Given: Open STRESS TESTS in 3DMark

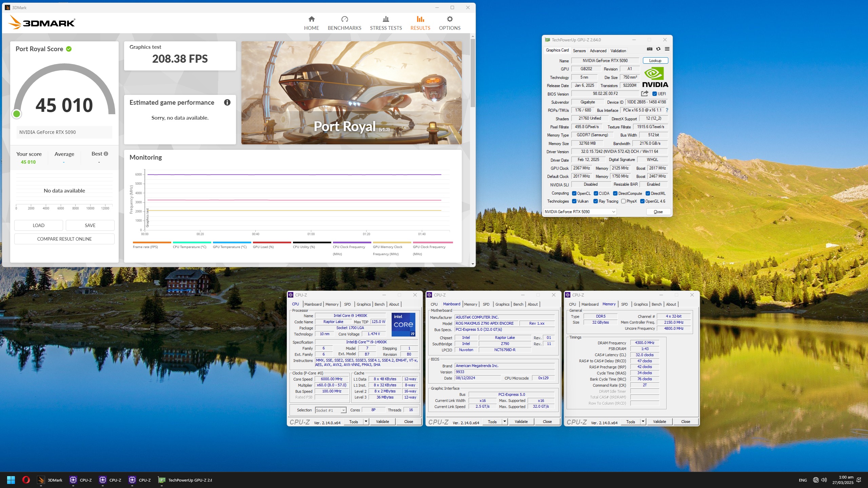Looking at the screenshot, I should point(386,23).
